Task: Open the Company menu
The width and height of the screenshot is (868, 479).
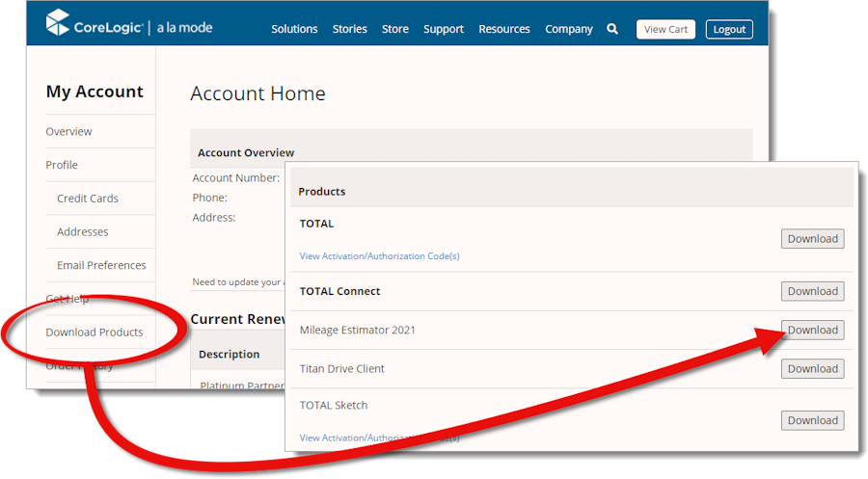Action: [x=568, y=29]
